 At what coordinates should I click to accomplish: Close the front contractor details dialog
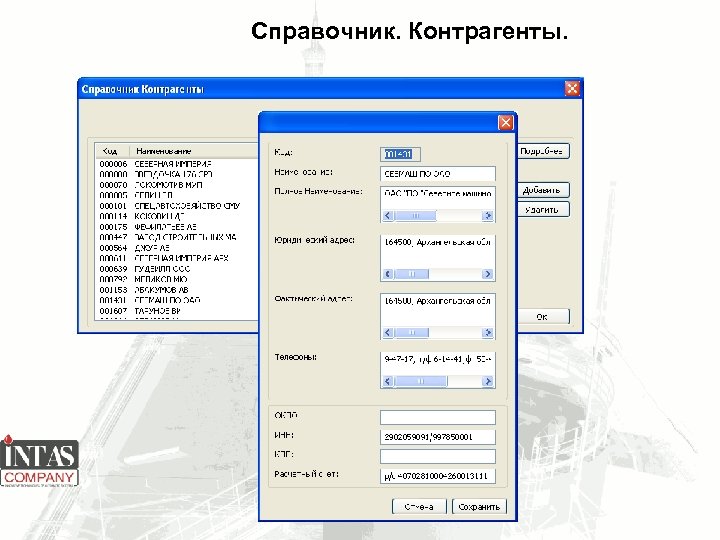(506, 123)
